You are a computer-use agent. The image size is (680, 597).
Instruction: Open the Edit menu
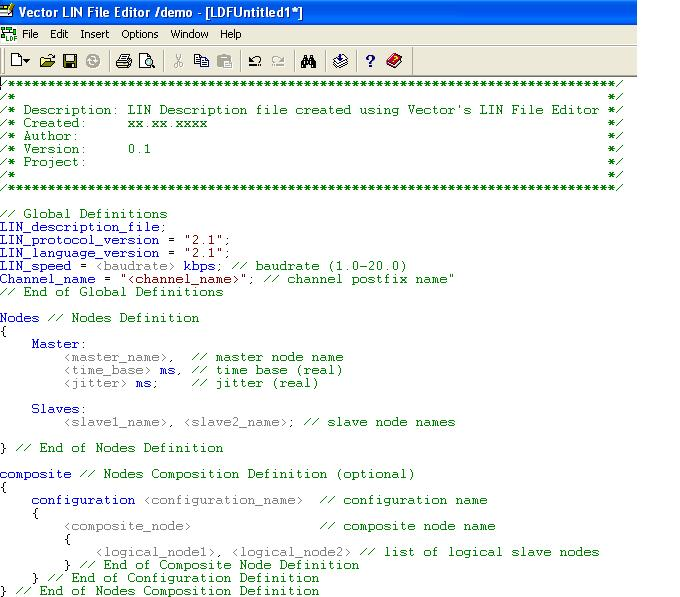pos(60,34)
